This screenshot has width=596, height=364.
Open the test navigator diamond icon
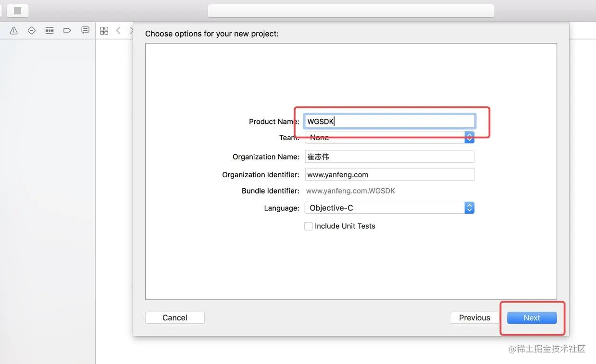point(32,31)
